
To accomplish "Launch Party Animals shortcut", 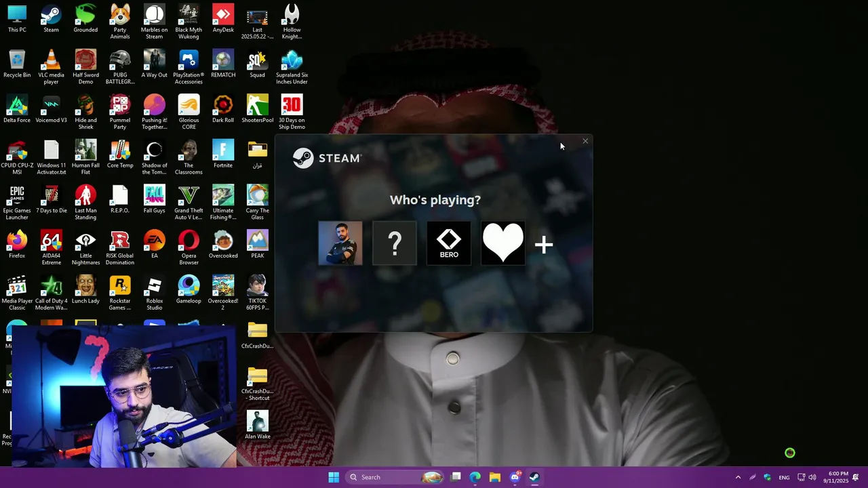I will coord(120,21).
